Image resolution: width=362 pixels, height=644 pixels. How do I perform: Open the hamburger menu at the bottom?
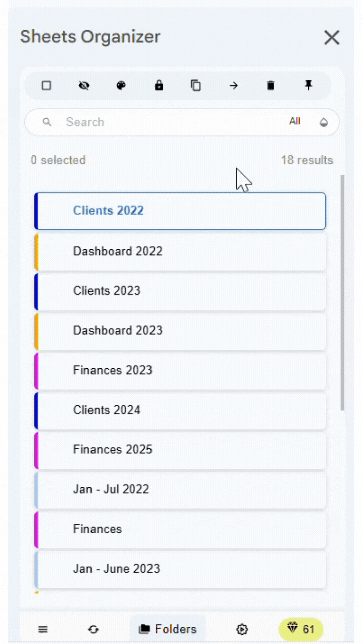click(x=43, y=629)
